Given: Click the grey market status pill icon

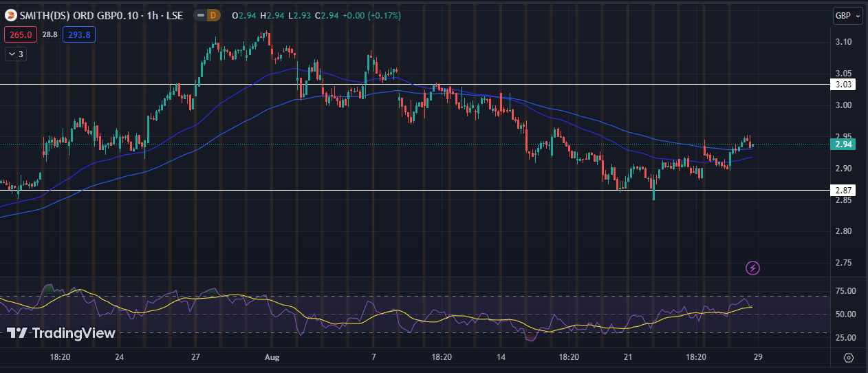Looking at the screenshot, I should [x=199, y=15].
